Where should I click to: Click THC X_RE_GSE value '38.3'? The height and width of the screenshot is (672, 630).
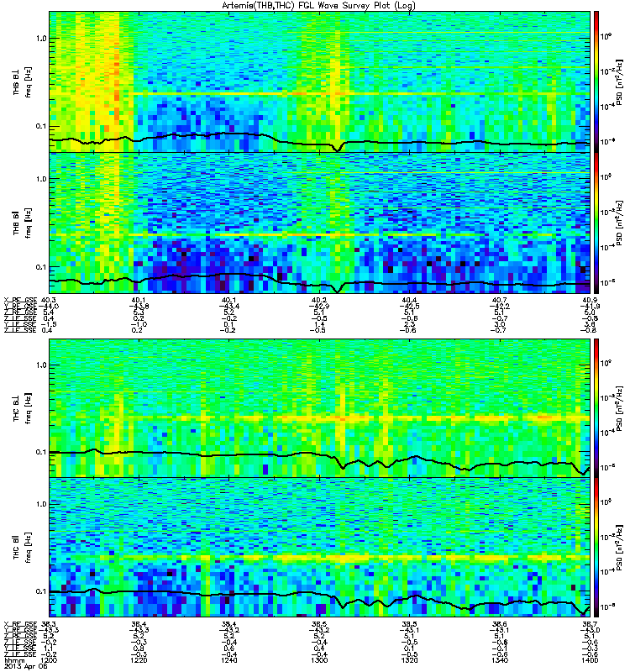tap(48, 624)
